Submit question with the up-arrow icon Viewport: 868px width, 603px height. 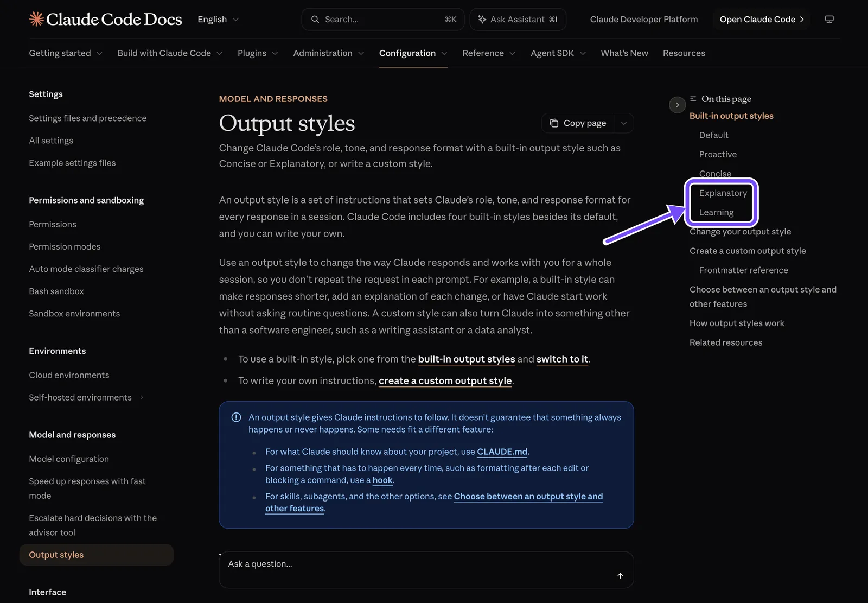click(620, 576)
